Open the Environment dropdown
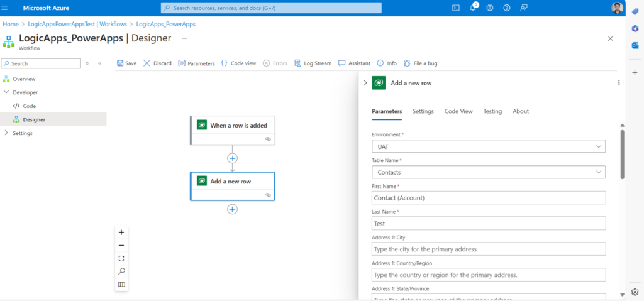Viewport: 644px width, 301px height. 489,146
